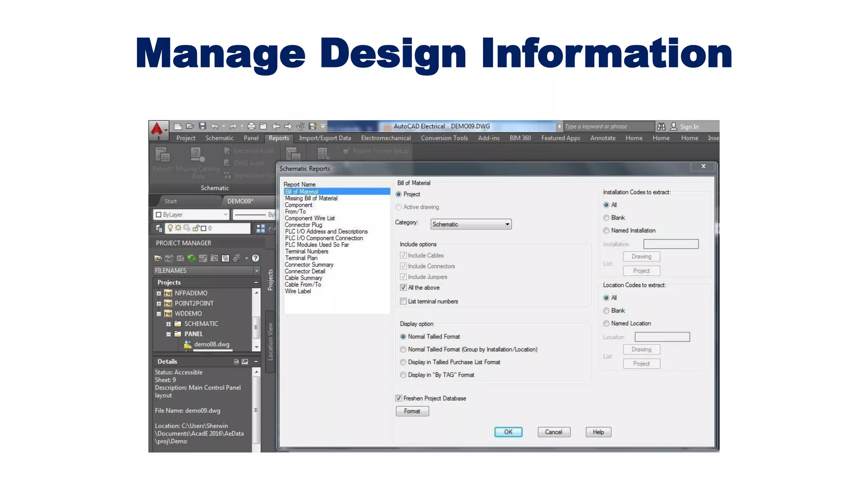Switch to the Import/Export Data ribbon tab
The width and height of the screenshot is (868, 488).
click(325, 138)
